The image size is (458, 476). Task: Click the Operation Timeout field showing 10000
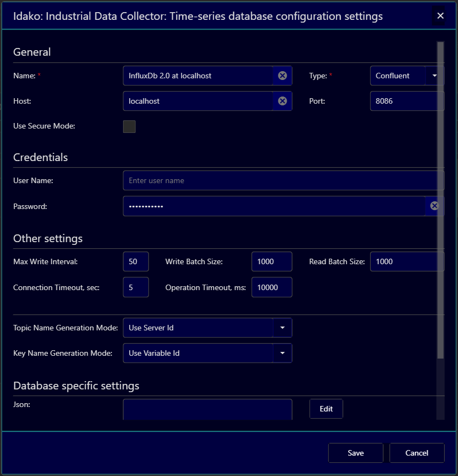(x=271, y=287)
